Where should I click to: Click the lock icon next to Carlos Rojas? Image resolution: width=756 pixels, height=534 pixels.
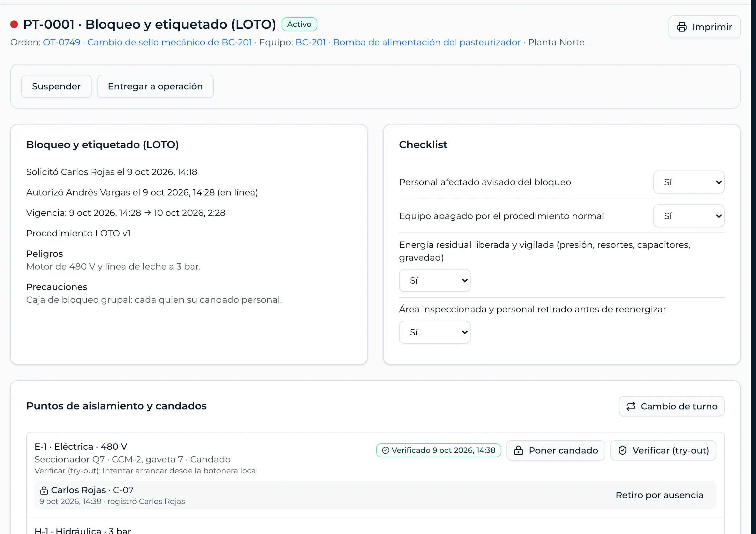(44, 491)
